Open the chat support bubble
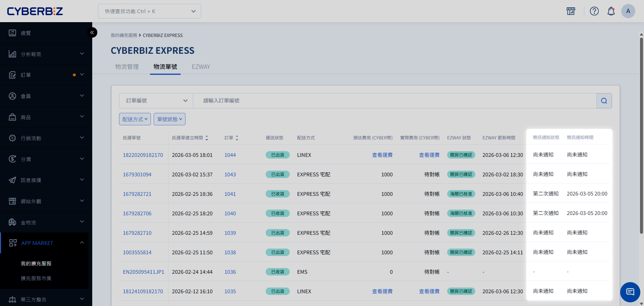The height and width of the screenshot is (306, 644). click(630, 292)
